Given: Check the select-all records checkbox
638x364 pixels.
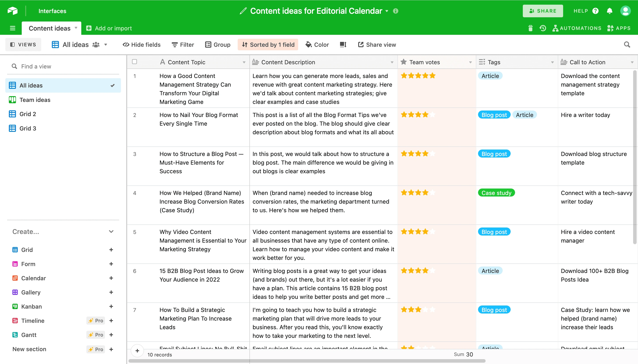Looking at the screenshot, I should click(x=134, y=62).
